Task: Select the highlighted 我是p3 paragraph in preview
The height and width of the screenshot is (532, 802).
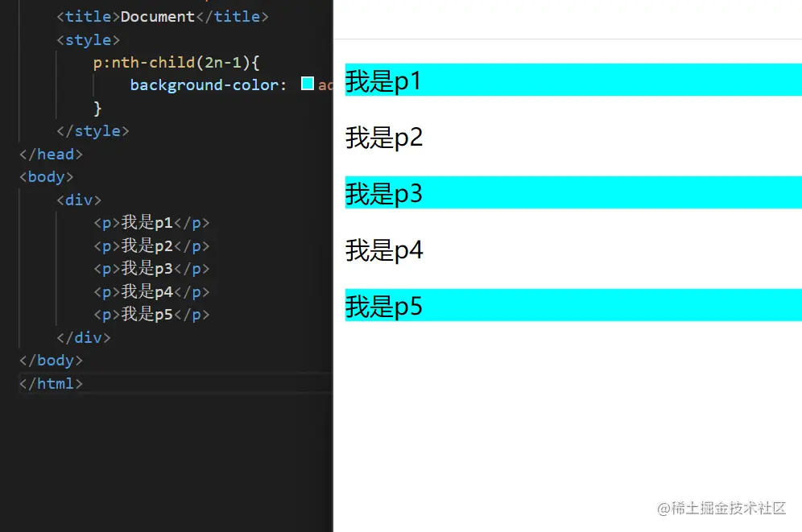Action: tap(384, 193)
